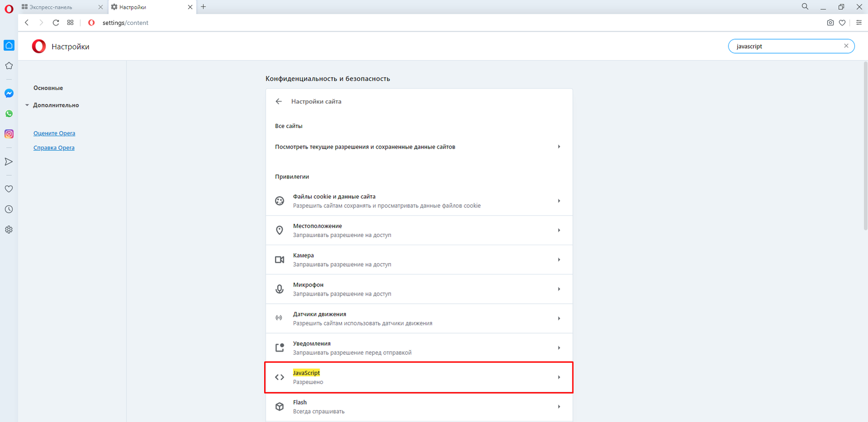The width and height of the screenshot is (868, 422).
Task: Clear the javascript search field
Action: [x=846, y=46]
